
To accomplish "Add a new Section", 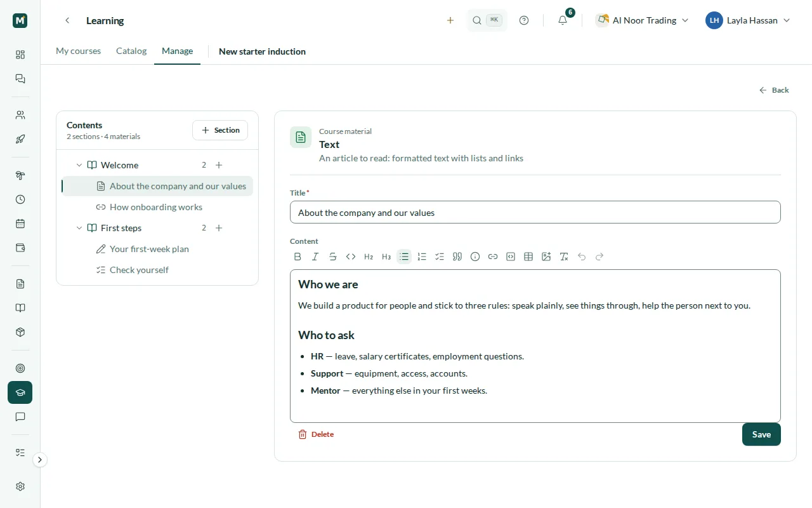I will pyautogui.click(x=220, y=130).
